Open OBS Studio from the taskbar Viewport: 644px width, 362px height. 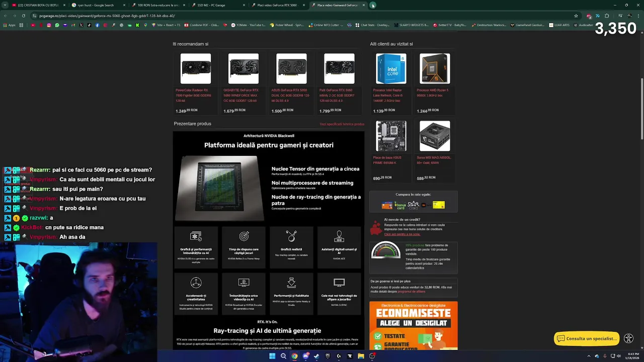372,356
